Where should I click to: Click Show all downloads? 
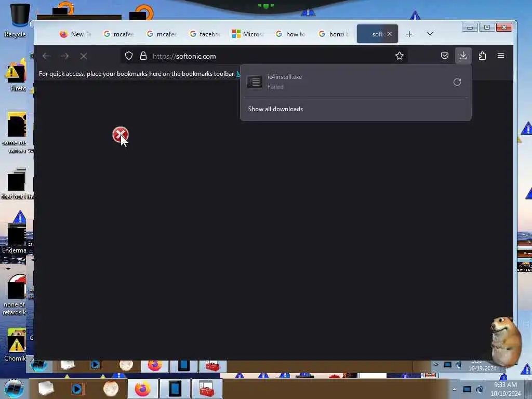tap(275, 109)
